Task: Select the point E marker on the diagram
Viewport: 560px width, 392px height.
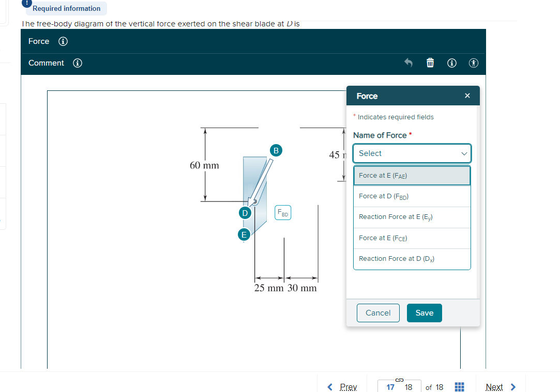Action: pyautogui.click(x=244, y=234)
